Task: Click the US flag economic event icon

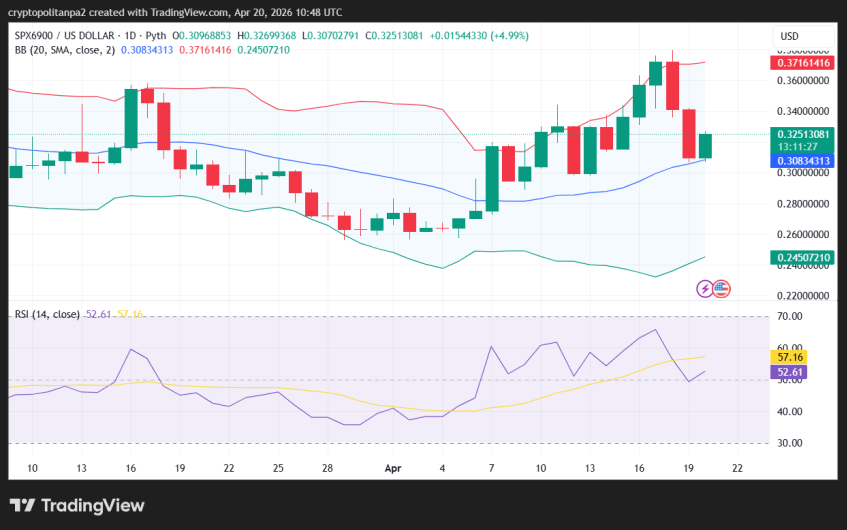Action: point(721,289)
